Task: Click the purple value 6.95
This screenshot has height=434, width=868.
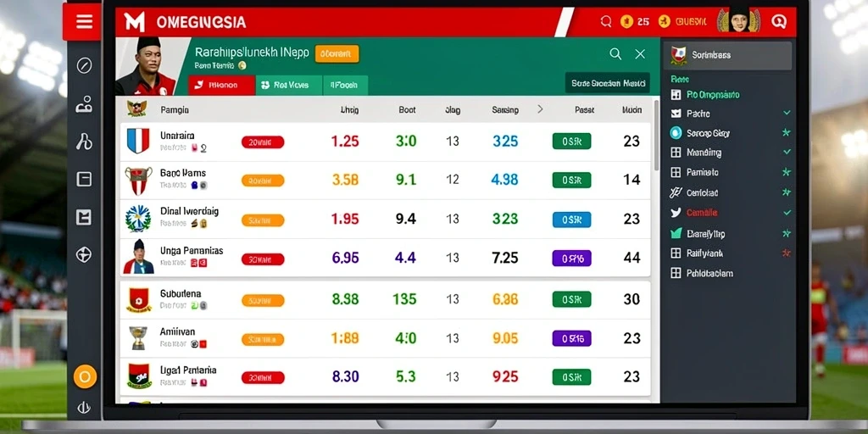Action: click(x=345, y=258)
